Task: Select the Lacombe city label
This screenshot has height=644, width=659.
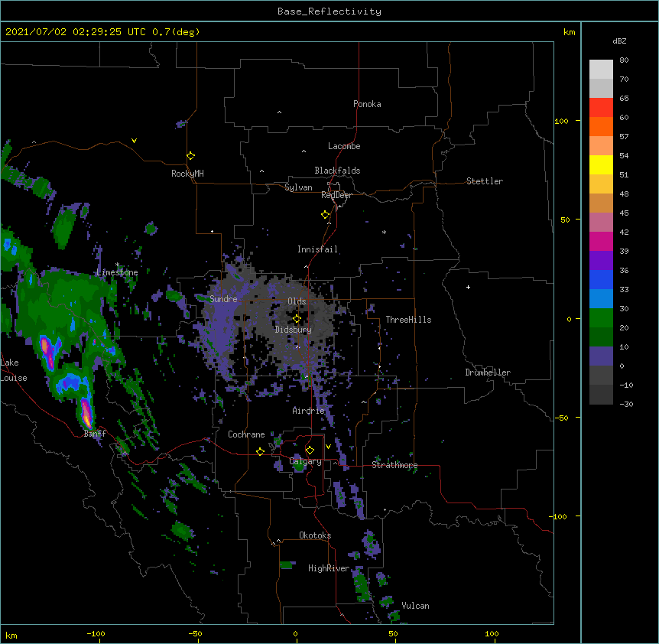Action: pyautogui.click(x=344, y=146)
